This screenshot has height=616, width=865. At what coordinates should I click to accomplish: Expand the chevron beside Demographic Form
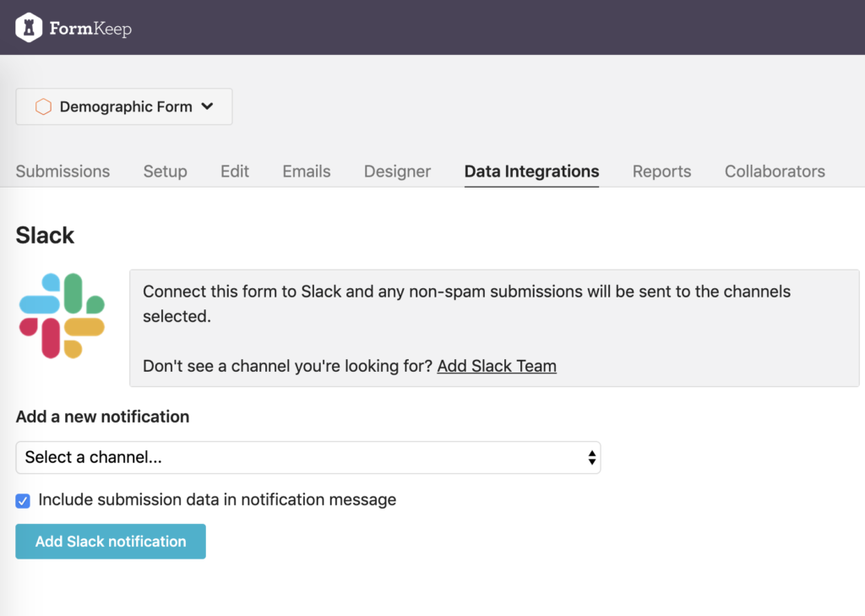click(x=208, y=106)
